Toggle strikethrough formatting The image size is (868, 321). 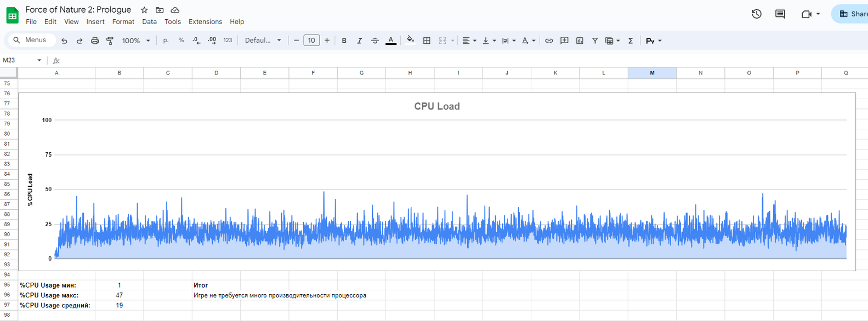point(375,41)
